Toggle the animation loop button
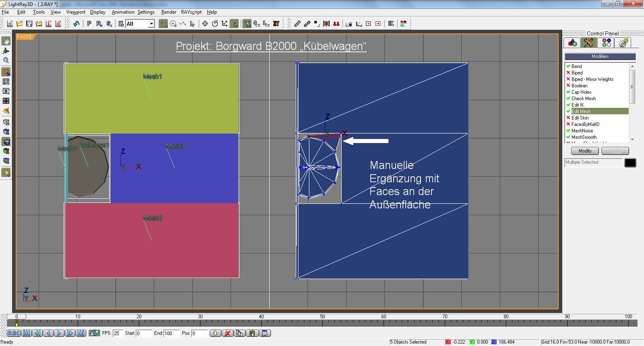The width and height of the screenshot is (644, 346). (x=95, y=333)
